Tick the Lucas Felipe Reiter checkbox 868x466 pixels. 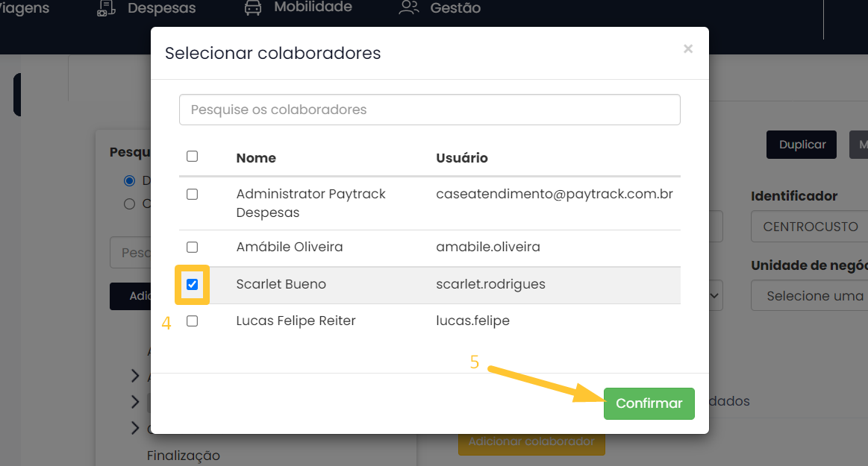click(192, 321)
